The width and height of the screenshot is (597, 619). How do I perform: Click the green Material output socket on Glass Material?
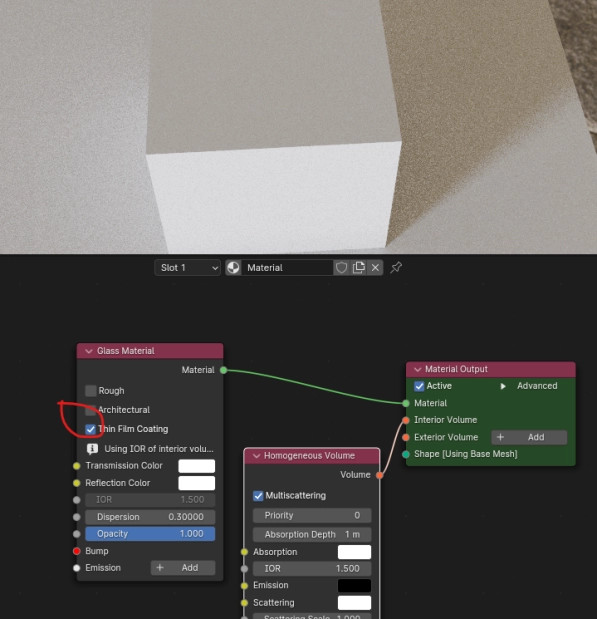(223, 370)
